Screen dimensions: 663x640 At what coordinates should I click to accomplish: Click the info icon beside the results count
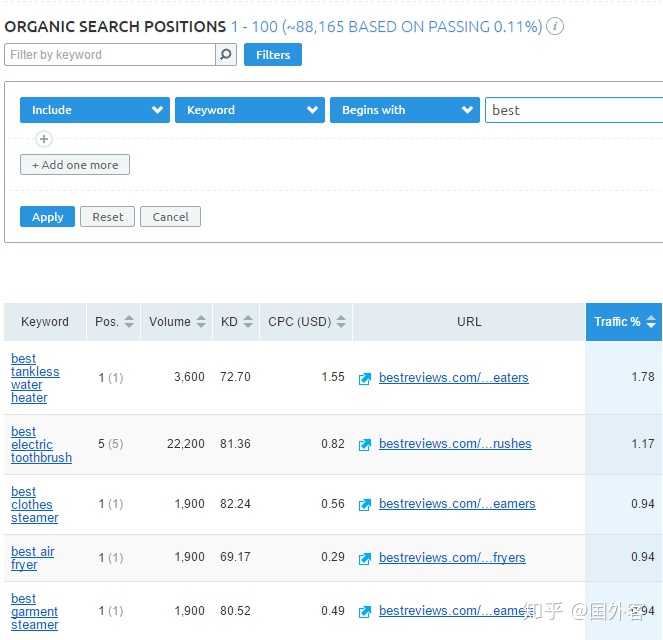point(556,27)
